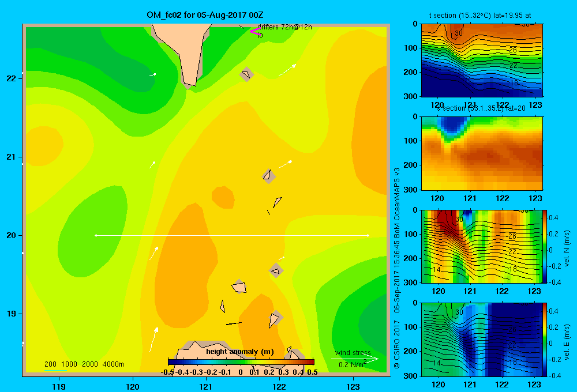Viewport: 577px width, 392px height.
Task: Click the latitude 22 label on main map axis
Action: (11, 78)
